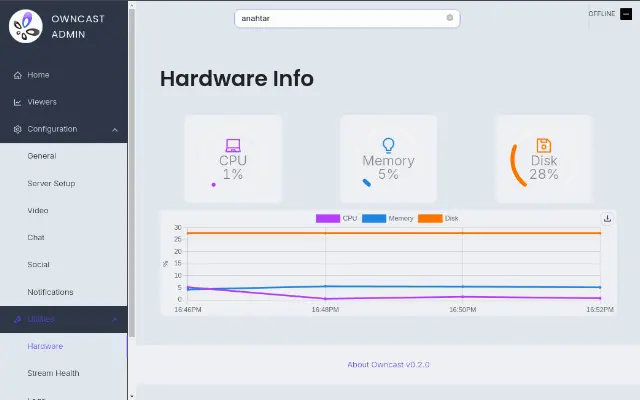
Task: Click the black offline status icon
Action: coord(626,14)
